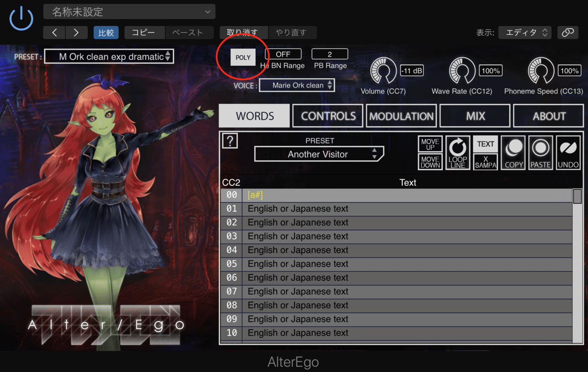Switch to the MIX tab
This screenshot has height=372, width=588.
coord(475,115)
